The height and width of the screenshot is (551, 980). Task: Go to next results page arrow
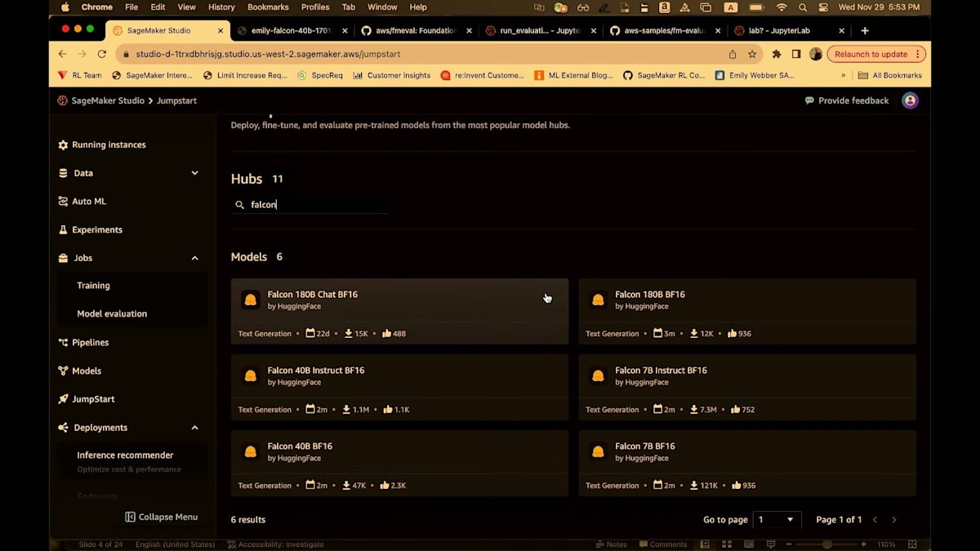(894, 520)
